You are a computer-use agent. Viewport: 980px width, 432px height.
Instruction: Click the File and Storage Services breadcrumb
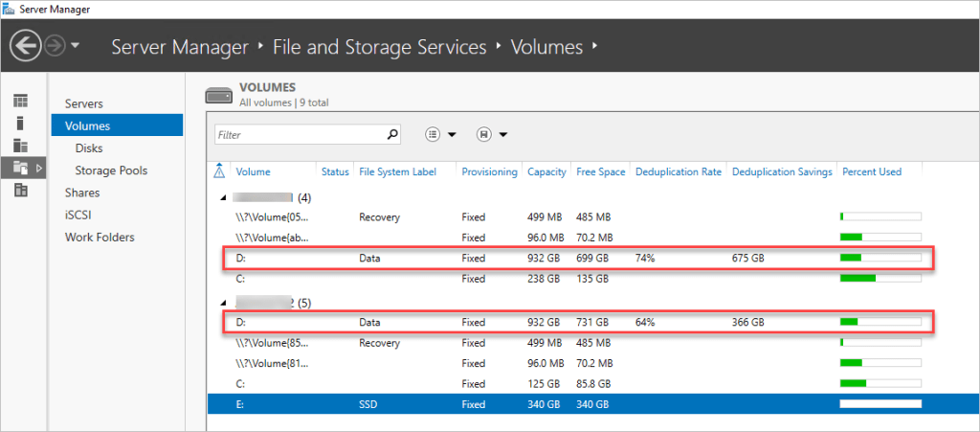point(379,46)
